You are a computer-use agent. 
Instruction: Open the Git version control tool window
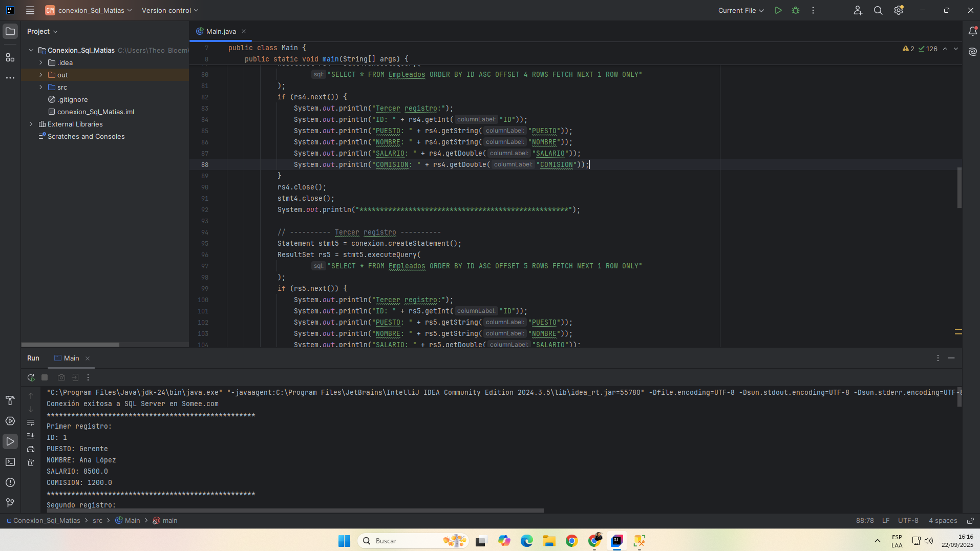click(10, 503)
